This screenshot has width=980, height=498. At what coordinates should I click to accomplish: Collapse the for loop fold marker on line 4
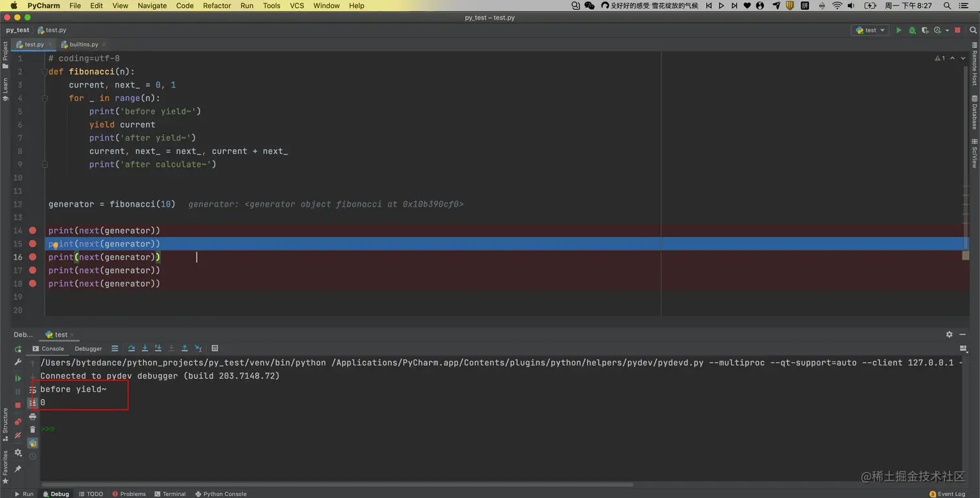click(x=45, y=98)
